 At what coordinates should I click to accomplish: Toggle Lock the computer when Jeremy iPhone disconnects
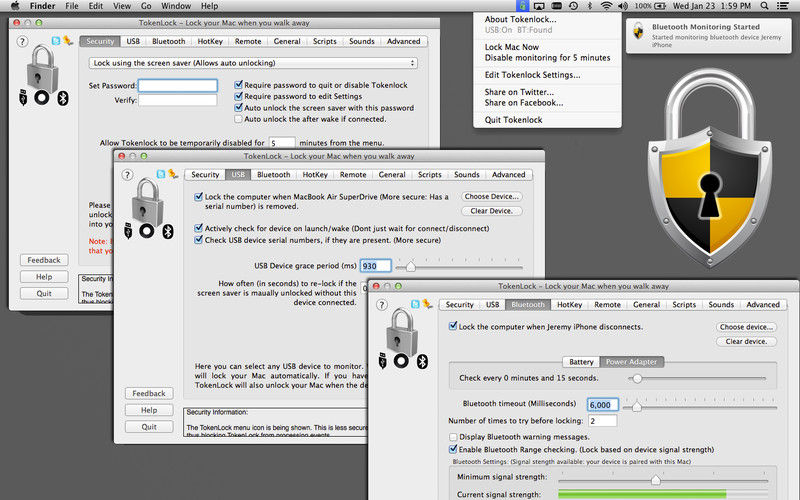click(453, 326)
